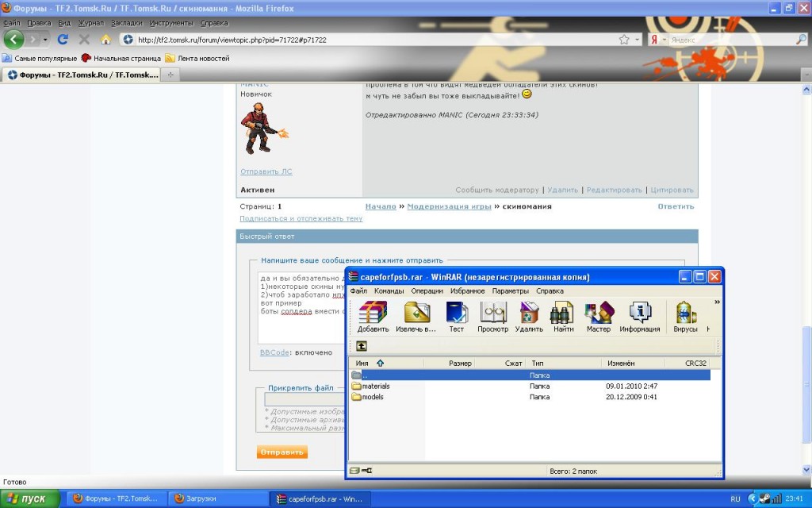
Task: Open WinRAR Справка menu
Action: coord(550,291)
